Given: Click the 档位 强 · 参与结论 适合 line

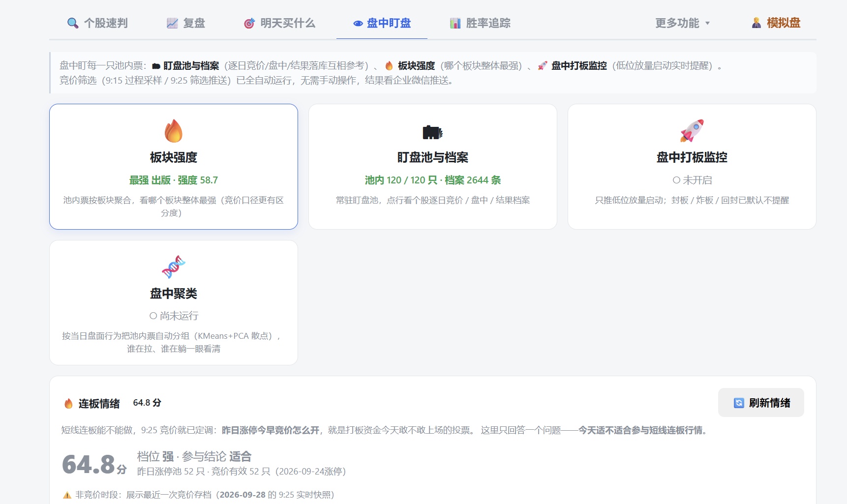Looking at the screenshot, I should coord(194,457).
